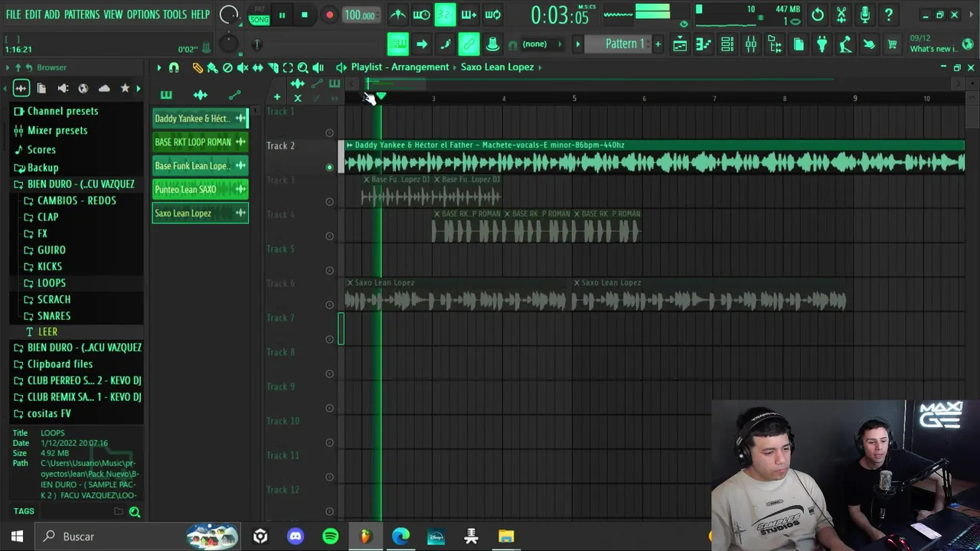Screen dimensions: 980x551
Task: Open the VIEW menu
Action: [x=113, y=15]
